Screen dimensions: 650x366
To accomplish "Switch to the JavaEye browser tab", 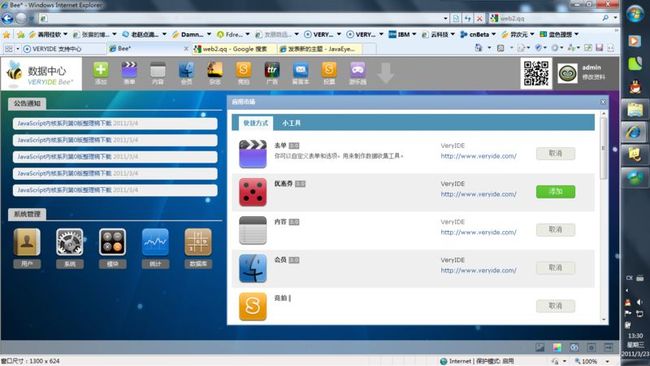I will coord(320,48).
